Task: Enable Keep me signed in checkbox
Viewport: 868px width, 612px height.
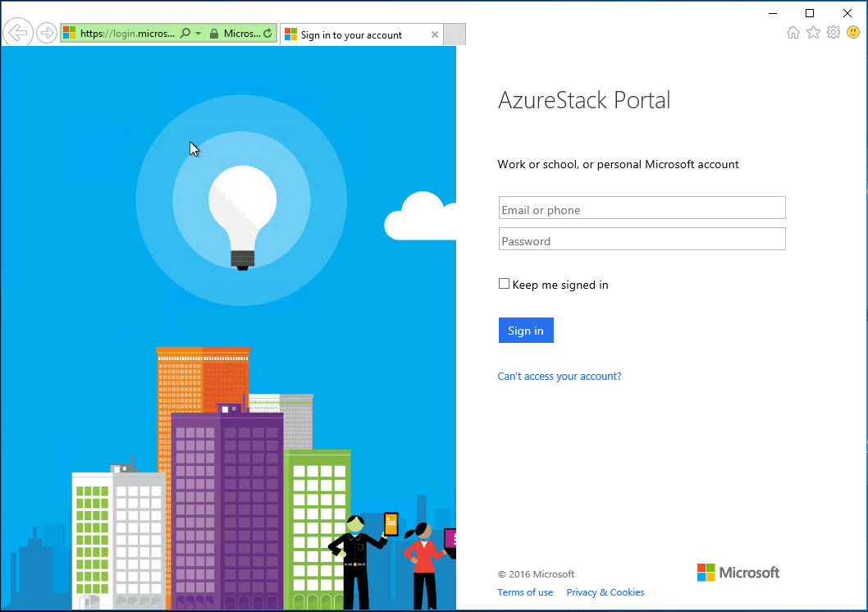Action: click(504, 284)
